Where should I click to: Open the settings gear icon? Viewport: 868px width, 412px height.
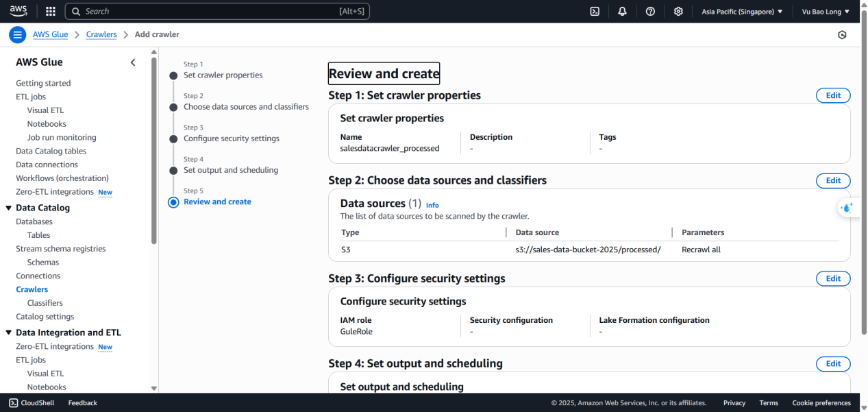[678, 11]
